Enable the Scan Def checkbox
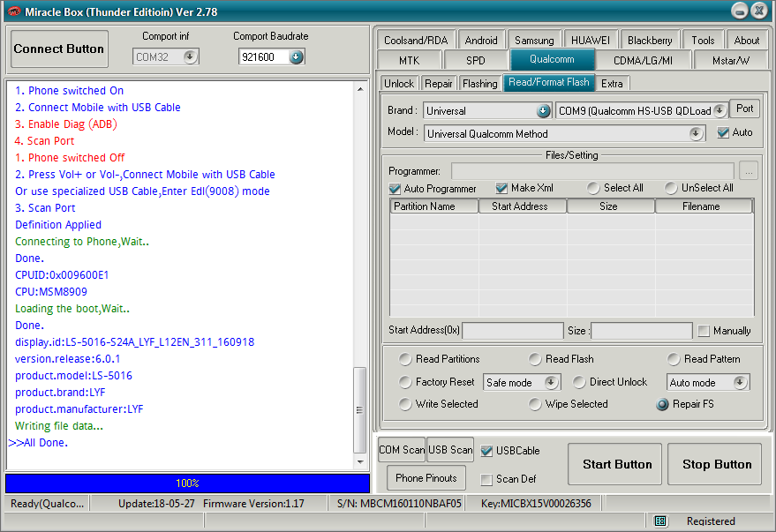Viewport: 776px width, 532px height. pyautogui.click(x=486, y=479)
